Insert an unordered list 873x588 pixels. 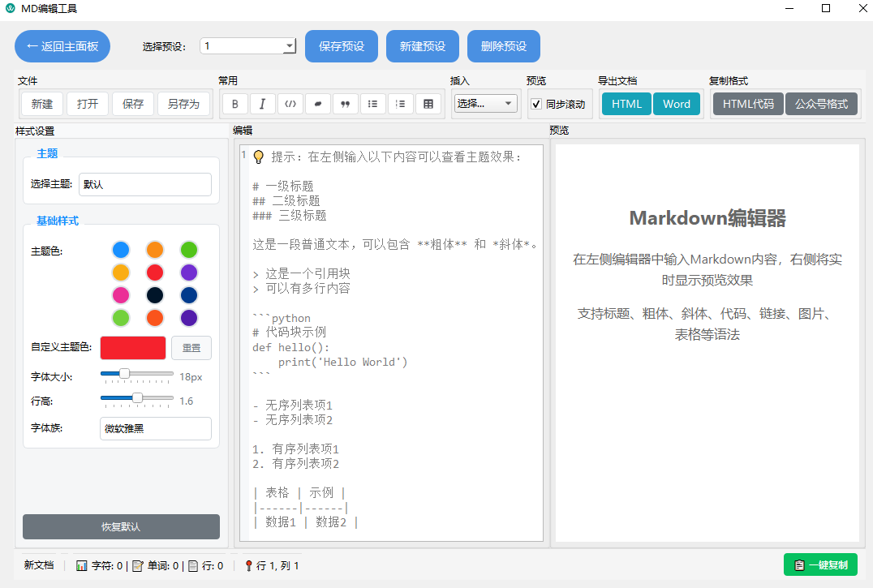click(372, 104)
